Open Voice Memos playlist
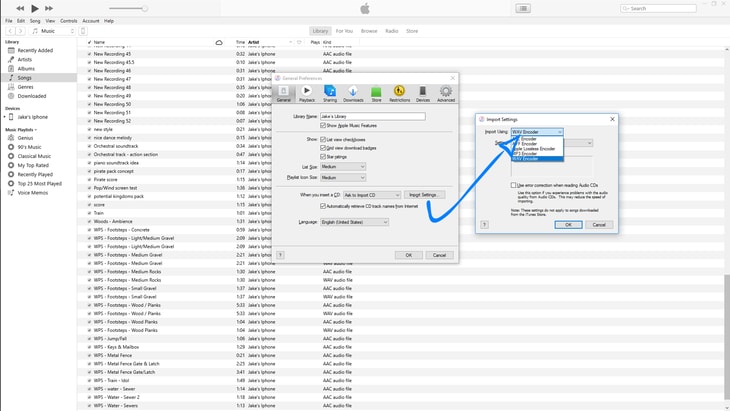The image size is (730, 411). click(33, 193)
